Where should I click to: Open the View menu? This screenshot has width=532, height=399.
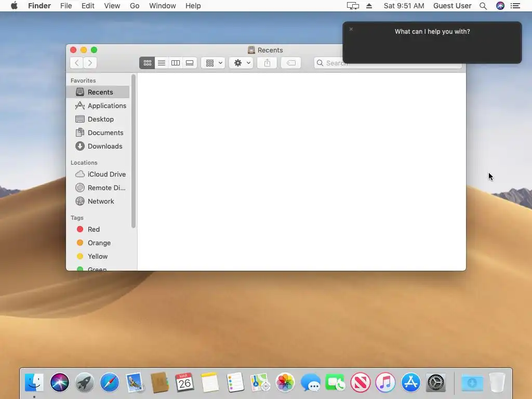pyautogui.click(x=112, y=6)
